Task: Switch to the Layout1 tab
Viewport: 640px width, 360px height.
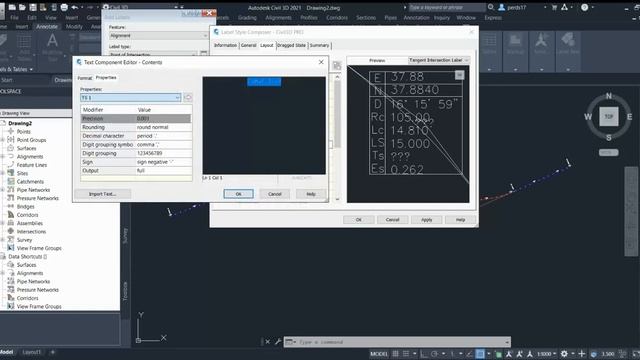Action: pyautogui.click(x=32, y=352)
